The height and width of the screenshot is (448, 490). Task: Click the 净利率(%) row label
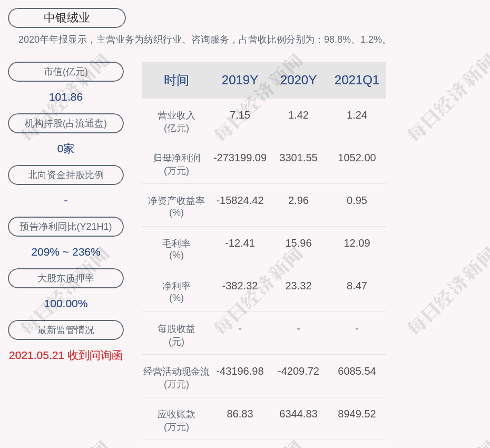tap(177, 292)
